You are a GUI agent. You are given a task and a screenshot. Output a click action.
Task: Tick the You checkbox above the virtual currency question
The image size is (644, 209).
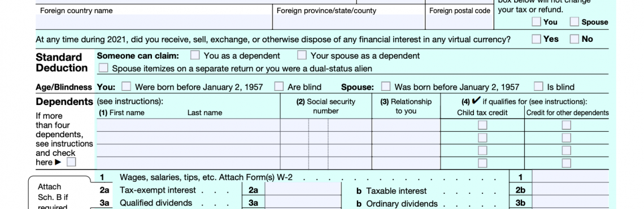click(x=536, y=22)
